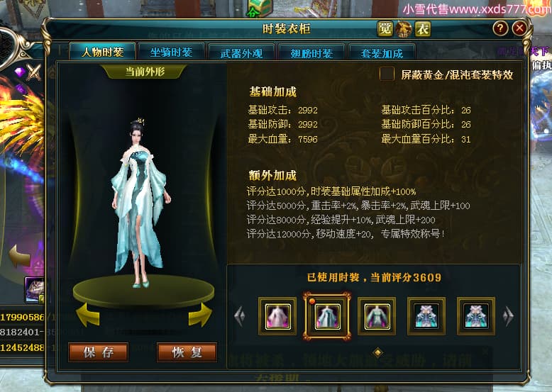Enable 屏蔽黄金/混沌套装特效 checkbox
This screenshot has width=552, height=392.
click(387, 74)
